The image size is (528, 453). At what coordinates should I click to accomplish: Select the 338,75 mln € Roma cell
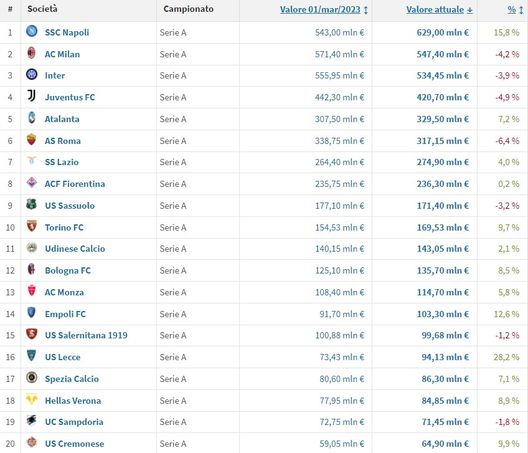click(x=339, y=141)
